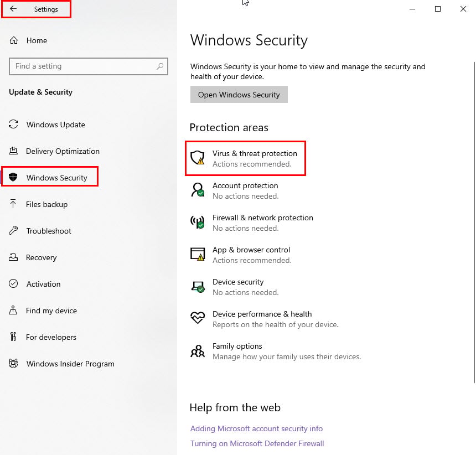Click the Windows Security shield icon in sidebar
The image size is (476, 455).
click(x=13, y=177)
